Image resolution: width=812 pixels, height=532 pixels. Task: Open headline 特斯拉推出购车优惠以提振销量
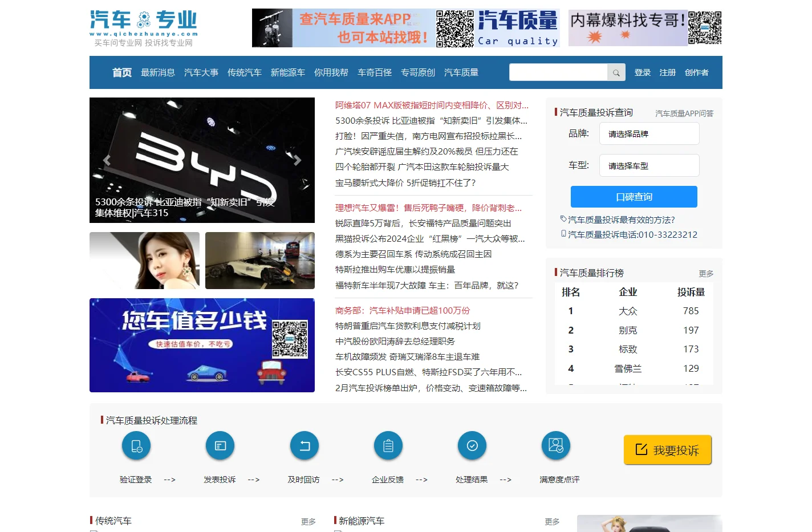(x=395, y=269)
